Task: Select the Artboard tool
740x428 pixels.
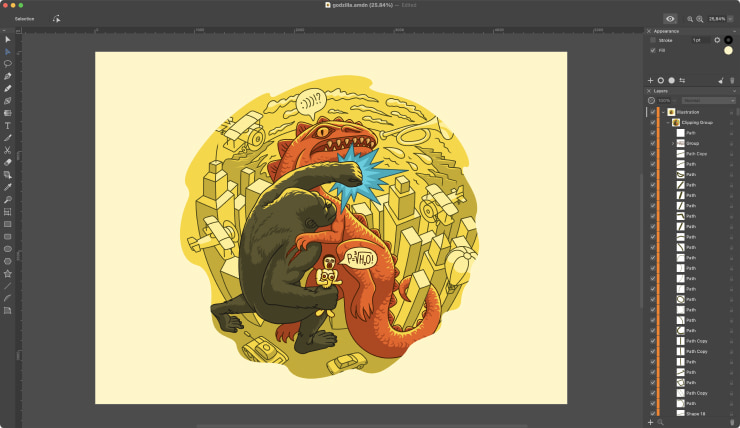Action: pos(8,212)
